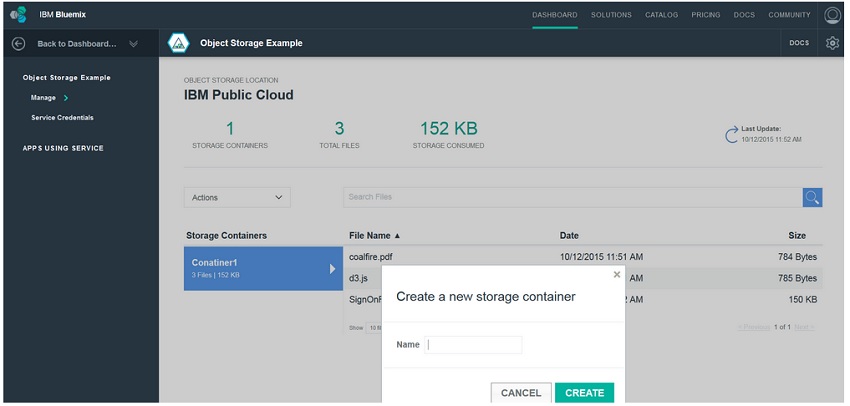Open the Actions dropdown
The width and height of the screenshot is (850, 406).
pos(237,197)
